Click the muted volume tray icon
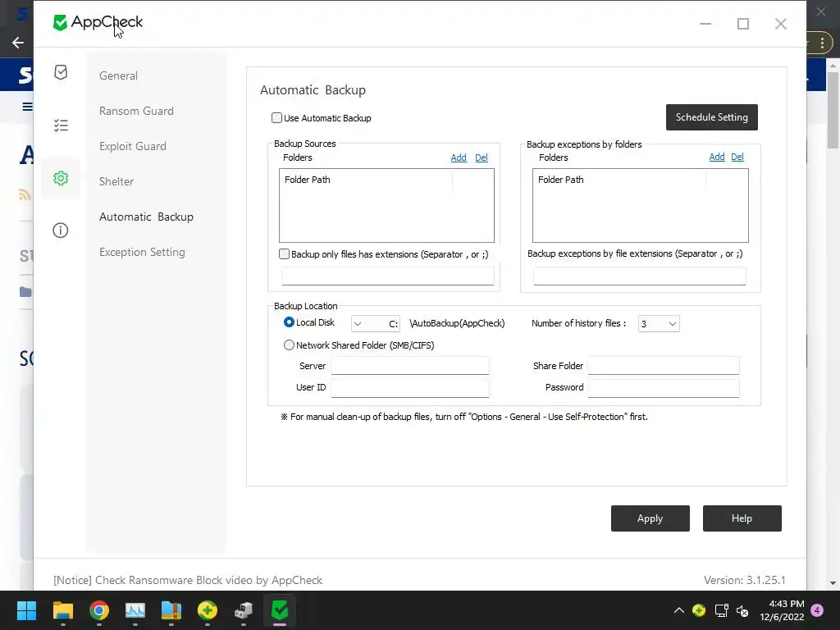840x630 pixels. (x=742, y=610)
